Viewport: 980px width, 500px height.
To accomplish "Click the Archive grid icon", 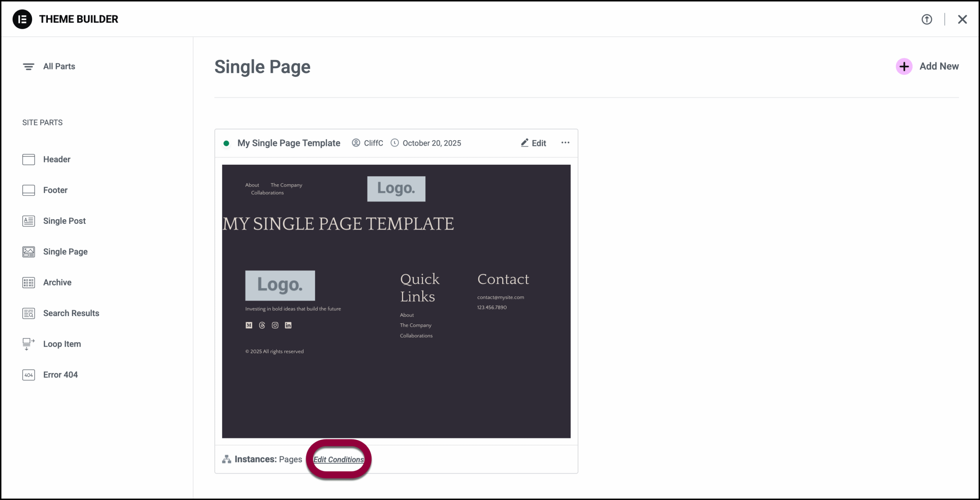I will [29, 283].
